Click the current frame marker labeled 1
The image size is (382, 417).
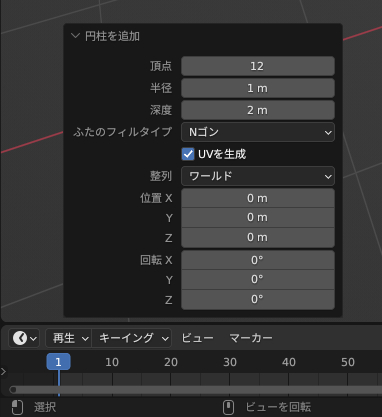(x=58, y=362)
